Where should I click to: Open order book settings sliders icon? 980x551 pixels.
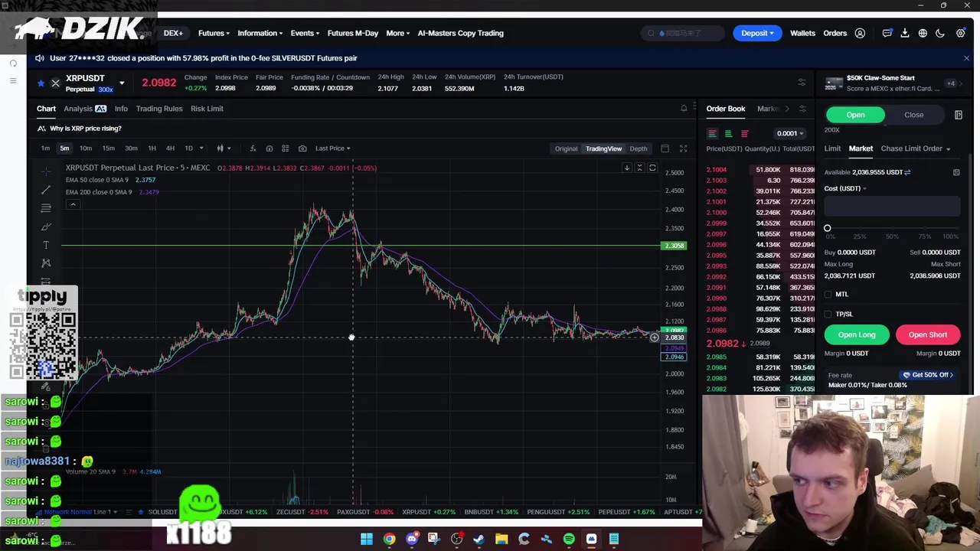click(x=802, y=109)
